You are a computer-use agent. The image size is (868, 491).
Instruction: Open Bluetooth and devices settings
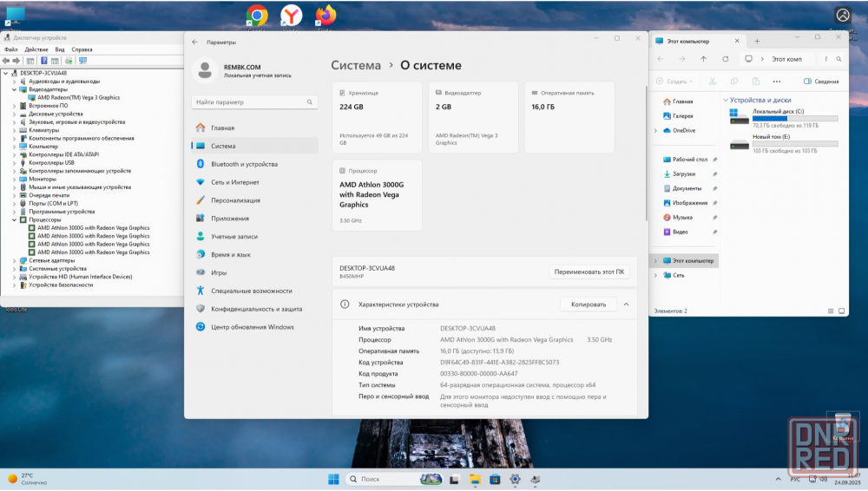(x=243, y=164)
